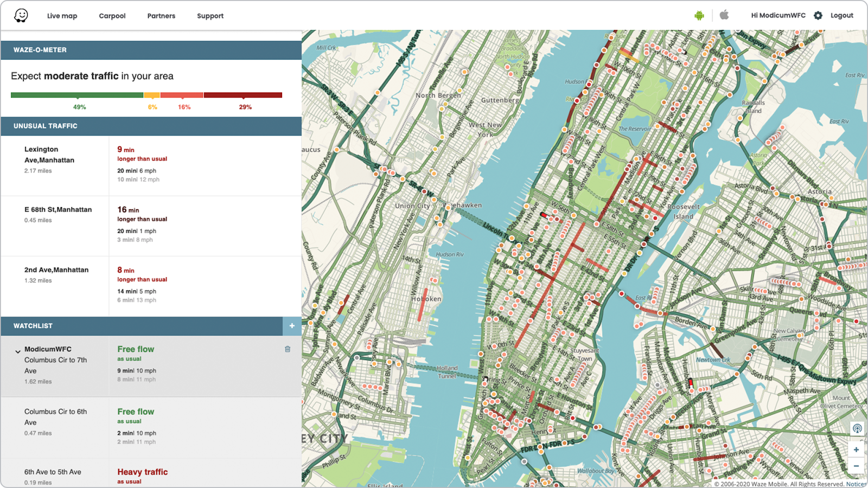Screen dimensions: 868x488
Task: Open the Support page
Action: [x=210, y=16]
